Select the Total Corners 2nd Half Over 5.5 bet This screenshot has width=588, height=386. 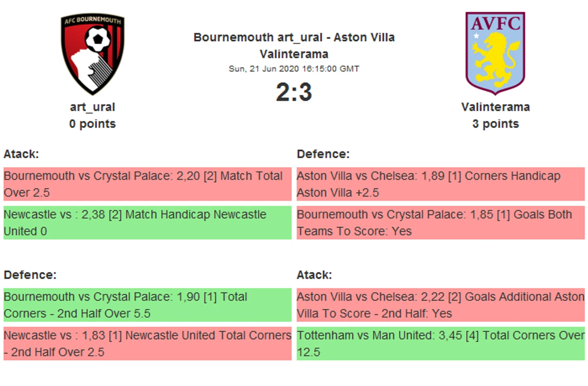pyautogui.click(x=147, y=305)
